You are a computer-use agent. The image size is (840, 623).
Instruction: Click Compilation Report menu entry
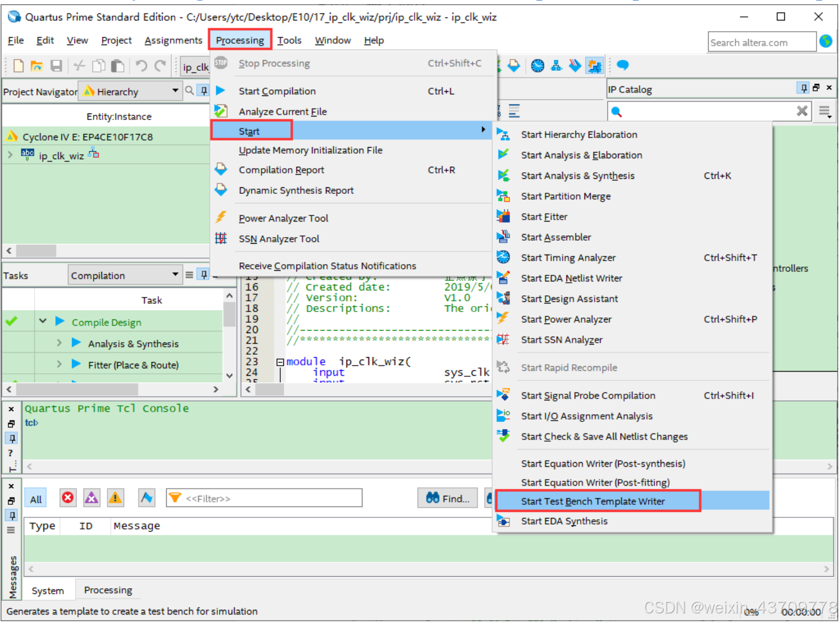[281, 170]
